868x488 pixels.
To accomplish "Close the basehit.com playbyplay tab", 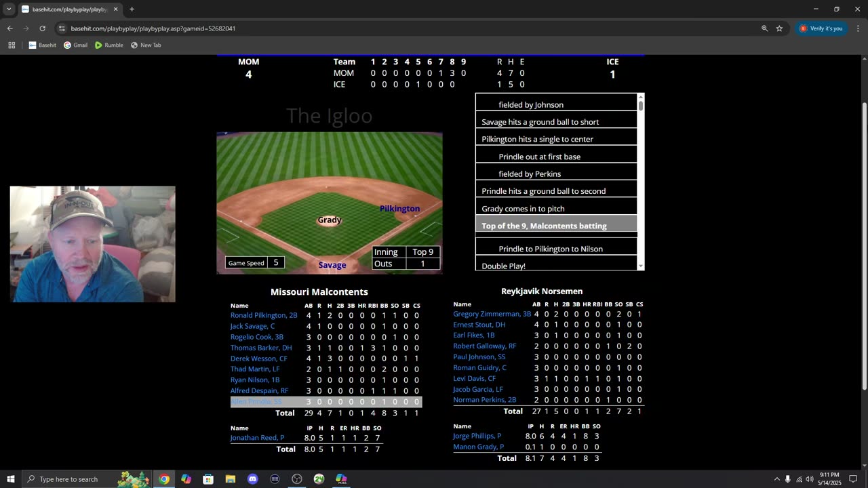I will coord(115,9).
